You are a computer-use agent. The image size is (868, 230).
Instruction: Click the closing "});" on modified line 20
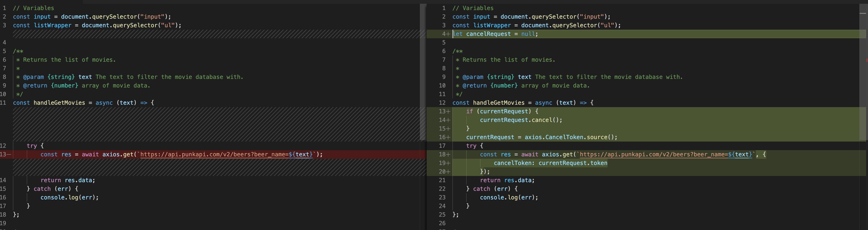[x=485, y=172]
